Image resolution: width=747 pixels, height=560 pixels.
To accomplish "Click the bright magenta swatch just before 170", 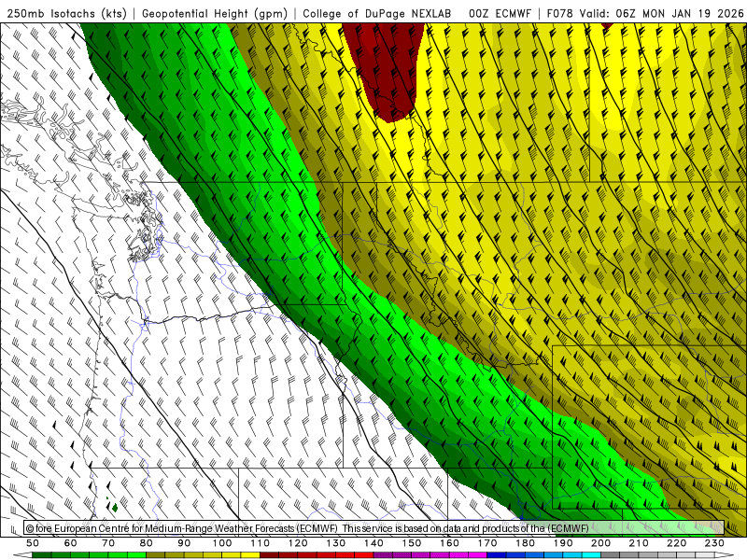I will point(477,555).
